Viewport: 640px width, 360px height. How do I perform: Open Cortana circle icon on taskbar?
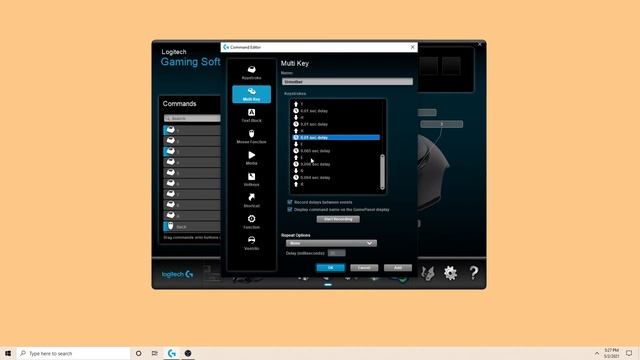click(x=138, y=353)
